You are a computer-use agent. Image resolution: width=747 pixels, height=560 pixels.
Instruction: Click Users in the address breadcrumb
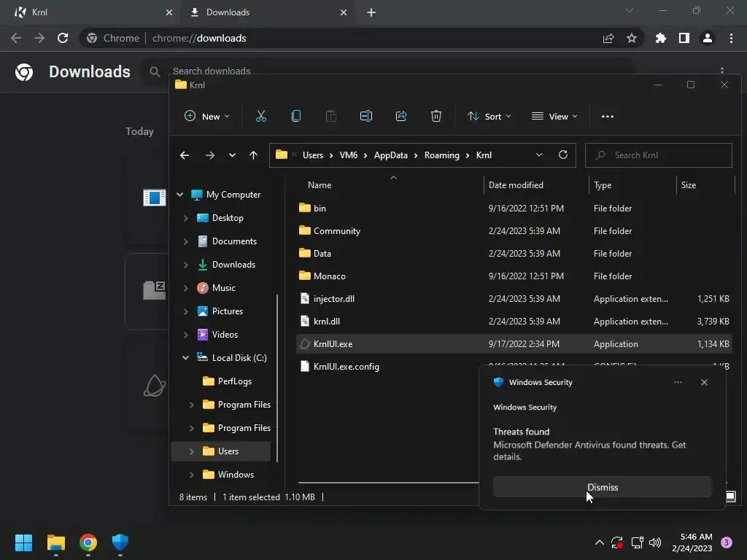(312, 155)
